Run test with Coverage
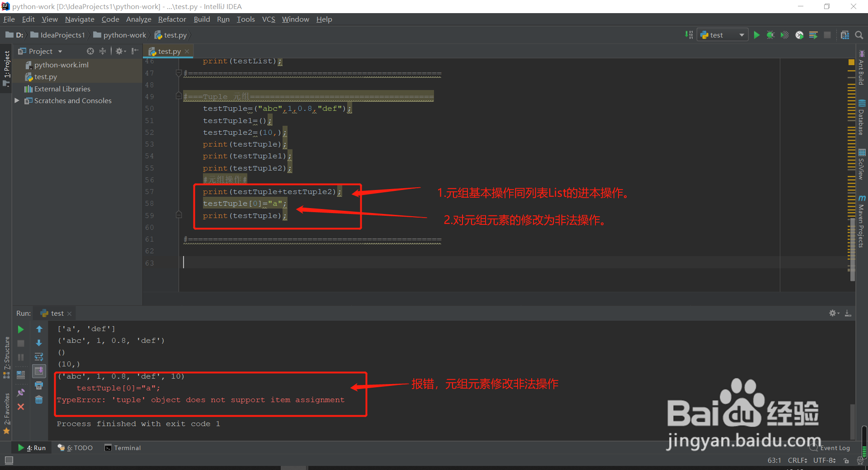 coord(784,35)
